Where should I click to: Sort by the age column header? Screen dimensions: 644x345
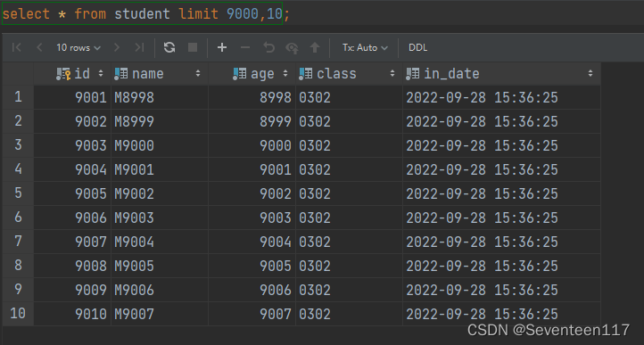pos(252,74)
